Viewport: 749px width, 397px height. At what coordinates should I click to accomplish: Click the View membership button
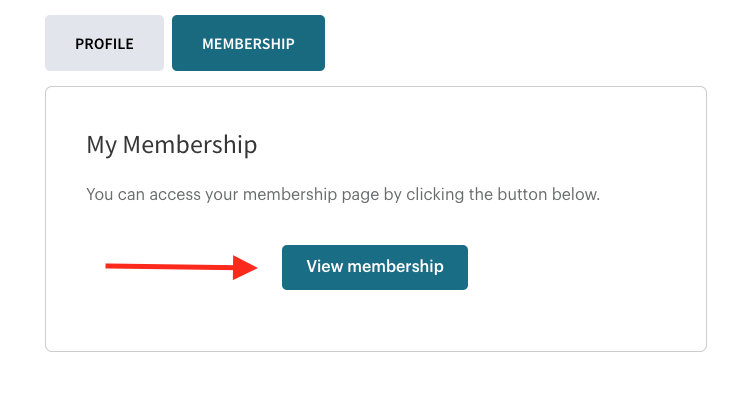(x=375, y=268)
